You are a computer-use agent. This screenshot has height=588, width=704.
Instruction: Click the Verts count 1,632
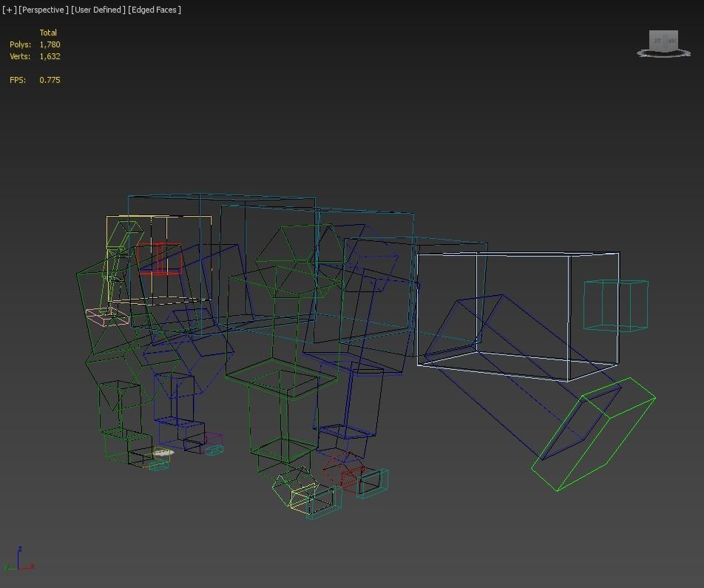50,56
